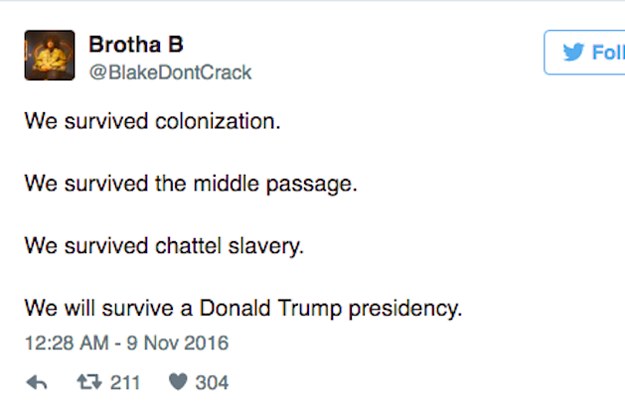Click the line about the middle passage

pyautogui.click(x=191, y=185)
